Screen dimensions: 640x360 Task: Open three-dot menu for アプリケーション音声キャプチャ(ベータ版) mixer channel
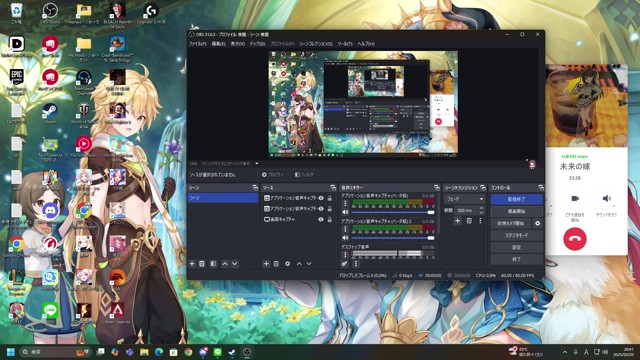tap(345, 203)
